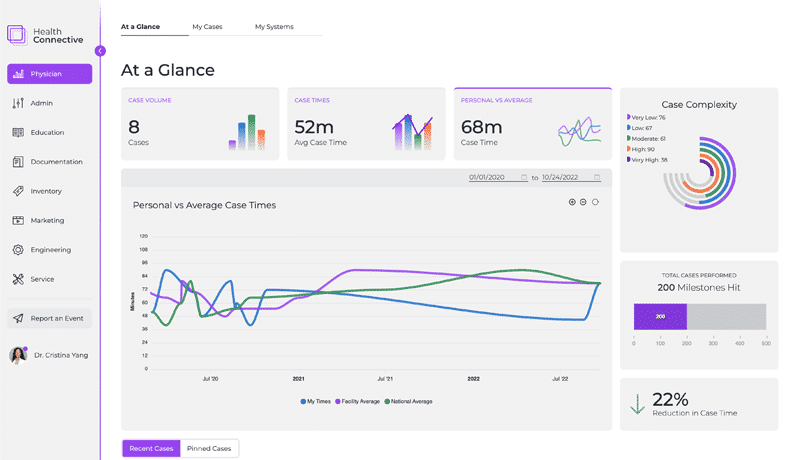The width and height of the screenshot is (800, 460).
Task: Show the Pinned Cases list
Action: tap(209, 448)
